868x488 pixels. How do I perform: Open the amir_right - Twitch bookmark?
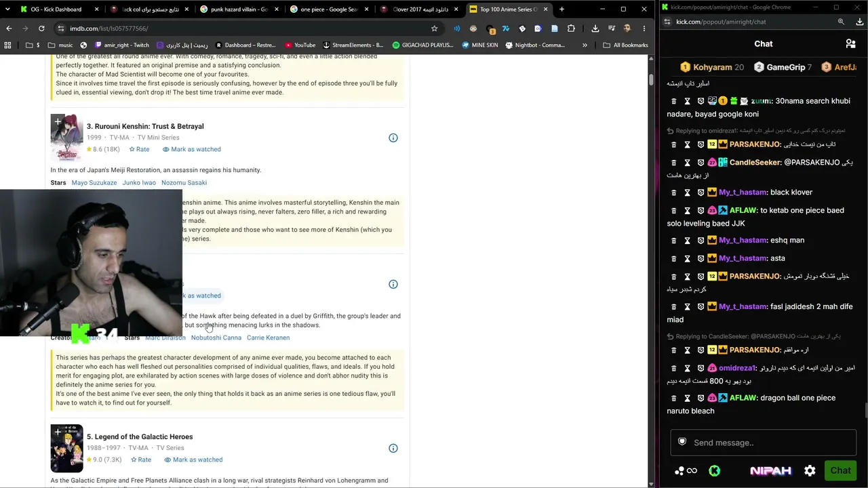[121, 45]
